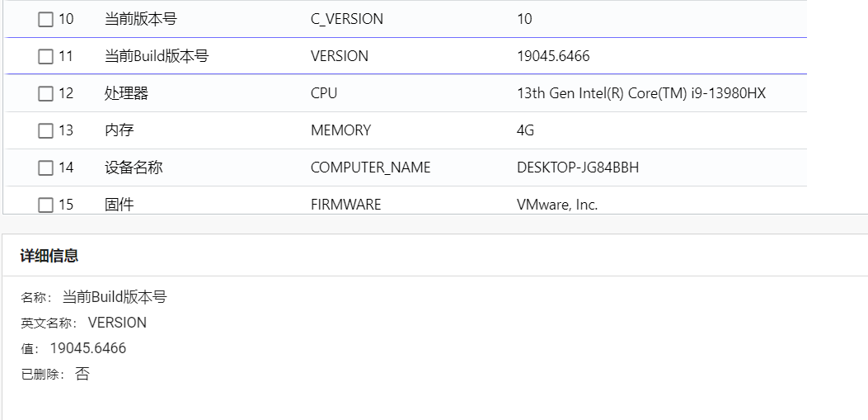Select the VERSION cell in row 11

point(340,56)
